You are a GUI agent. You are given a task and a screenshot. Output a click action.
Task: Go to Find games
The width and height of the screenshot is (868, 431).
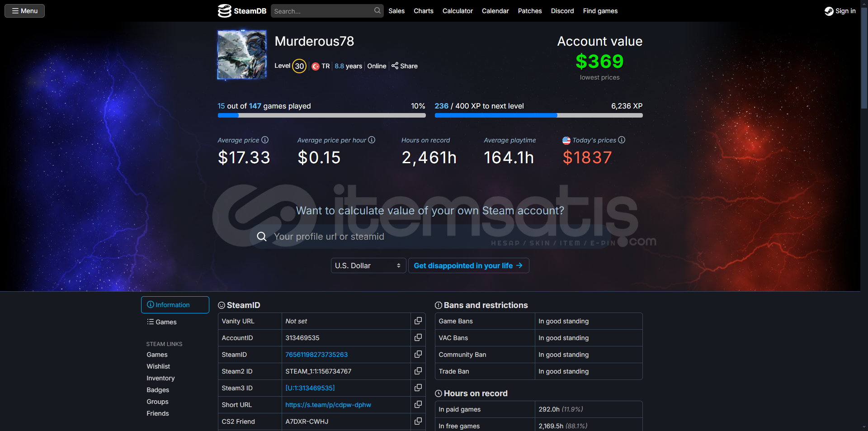(x=600, y=11)
